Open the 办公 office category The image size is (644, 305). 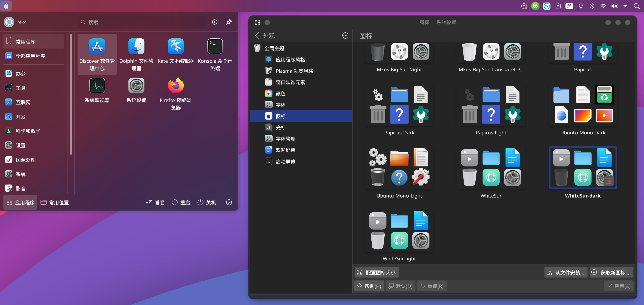(x=34, y=73)
